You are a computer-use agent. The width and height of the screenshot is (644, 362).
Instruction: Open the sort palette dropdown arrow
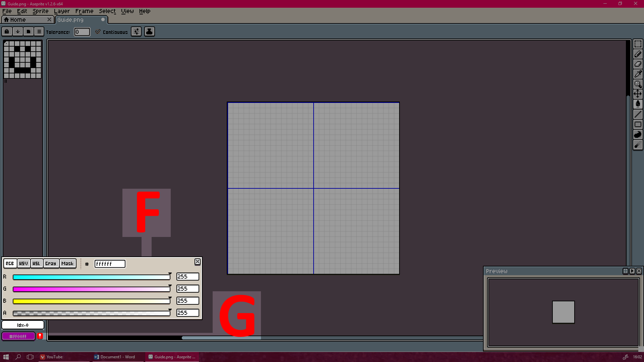[x=17, y=32]
